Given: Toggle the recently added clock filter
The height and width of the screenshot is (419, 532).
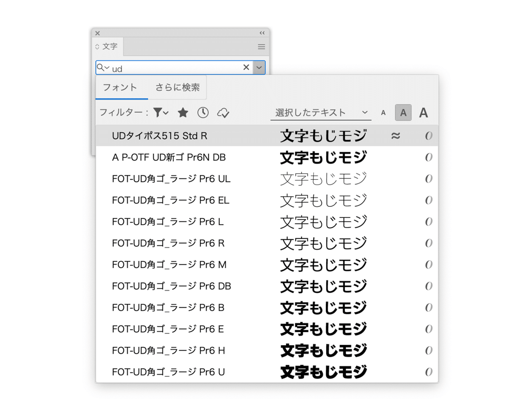Looking at the screenshot, I should pyautogui.click(x=203, y=113).
